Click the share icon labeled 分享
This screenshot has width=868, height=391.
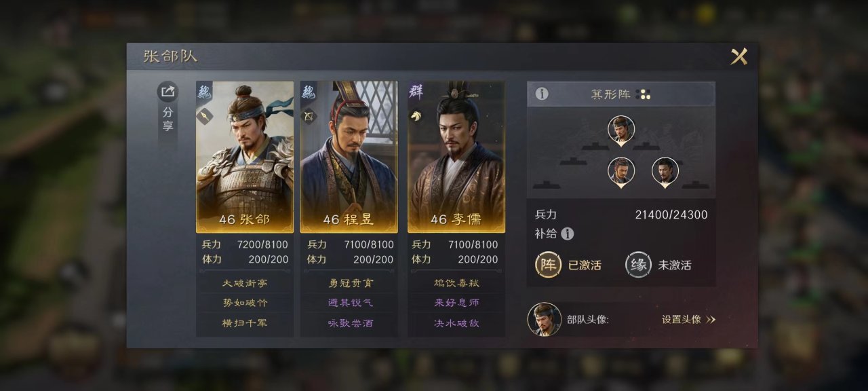pyautogui.click(x=168, y=92)
